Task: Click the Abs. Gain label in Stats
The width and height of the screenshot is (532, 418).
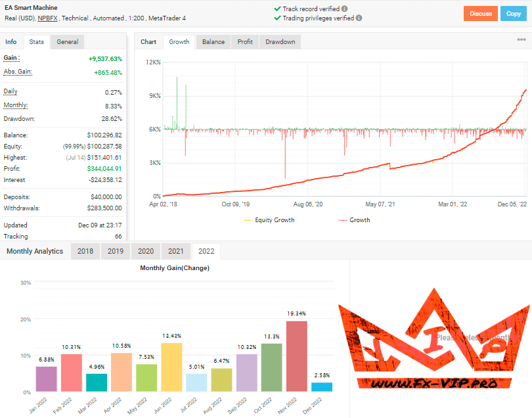Action: pos(18,72)
